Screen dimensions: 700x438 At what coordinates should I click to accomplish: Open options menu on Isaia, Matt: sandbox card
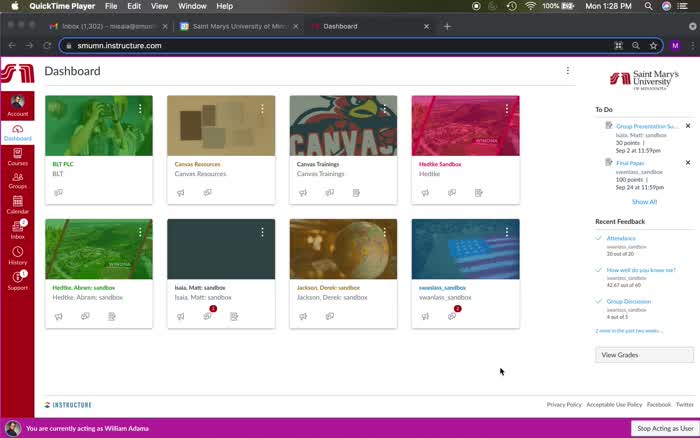pyautogui.click(x=262, y=232)
